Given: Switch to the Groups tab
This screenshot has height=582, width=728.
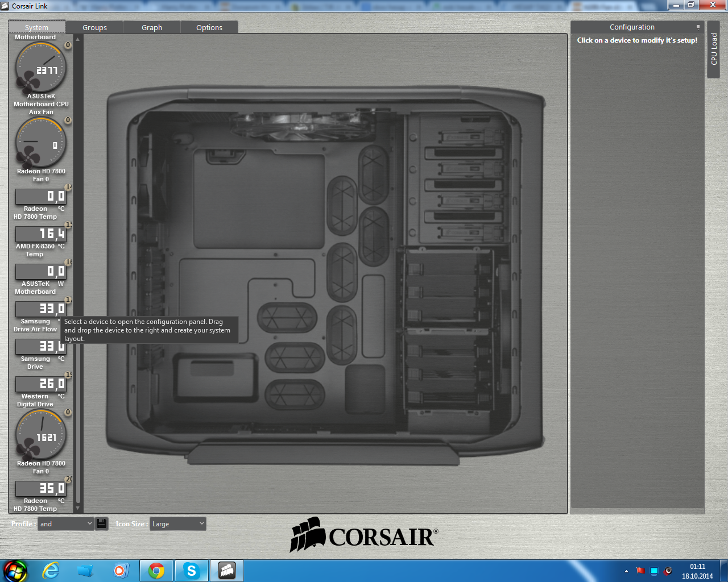Looking at the screenshot, I should pos(94,27).
